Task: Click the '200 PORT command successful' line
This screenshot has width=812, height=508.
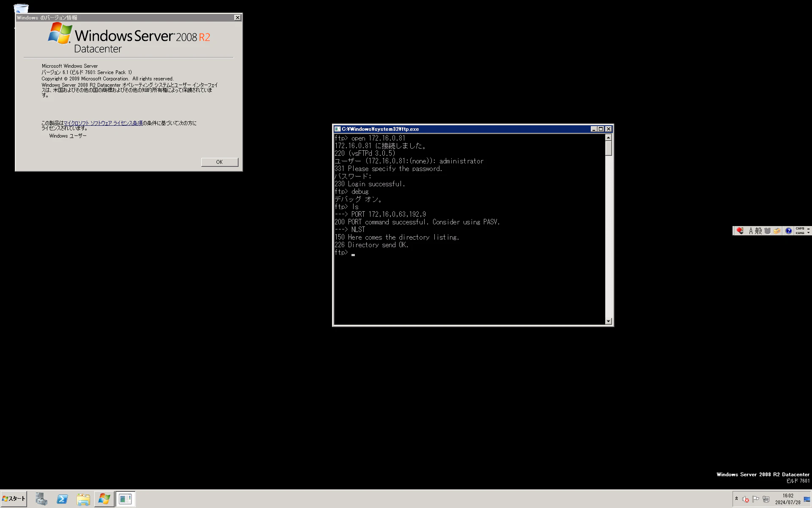Action: click(x=417, y=222)
